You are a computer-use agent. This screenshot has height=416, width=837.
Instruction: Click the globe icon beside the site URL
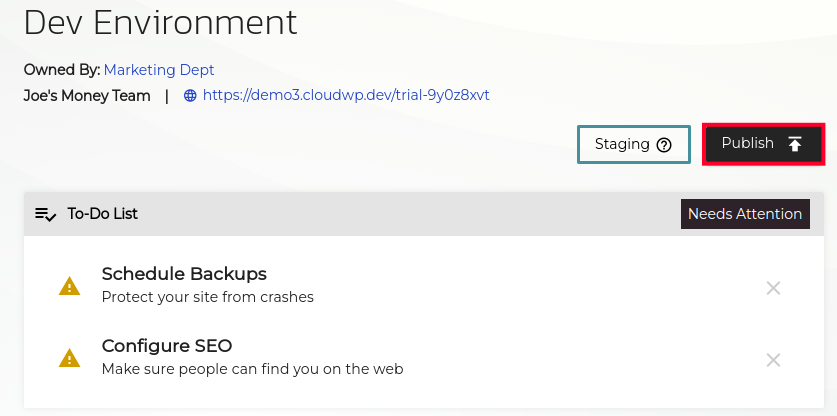point(190,96)
